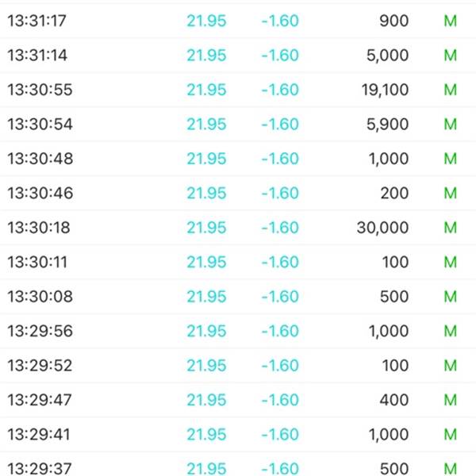Image resolution: width=476 pixels, height=476 pixels.
Task: Tap the M marker on the 13:30:46 row
Action: 450,193
